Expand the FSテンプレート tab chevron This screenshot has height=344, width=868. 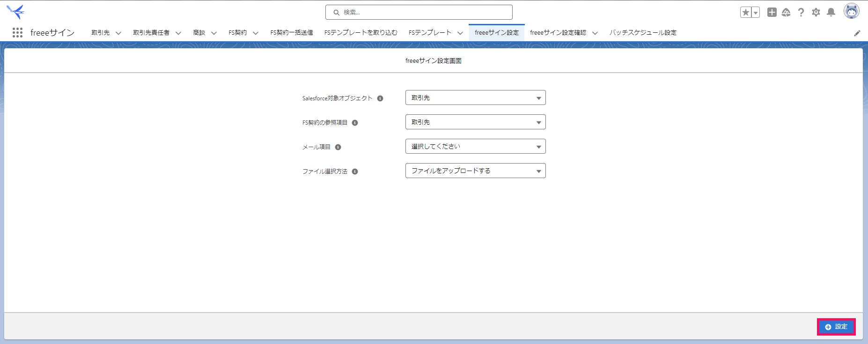(x=460, y=33)
